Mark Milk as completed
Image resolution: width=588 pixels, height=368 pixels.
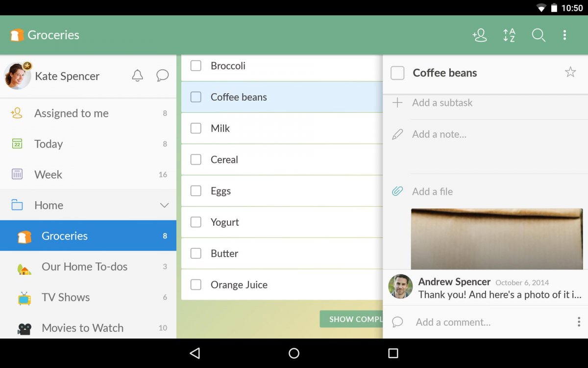click(x=196, y=128)
